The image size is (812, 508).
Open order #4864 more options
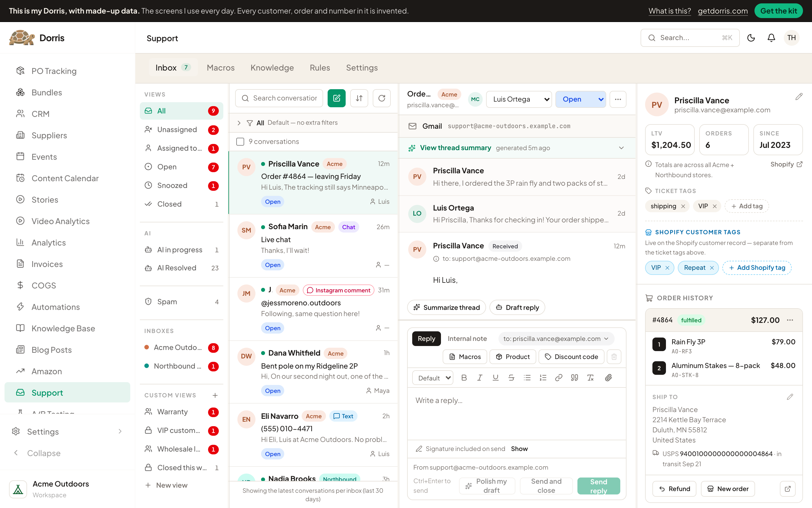coord(790,320)
